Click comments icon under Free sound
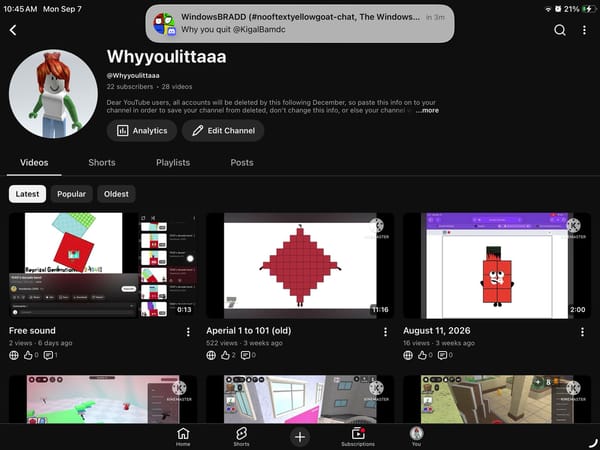 click(48, 355)
